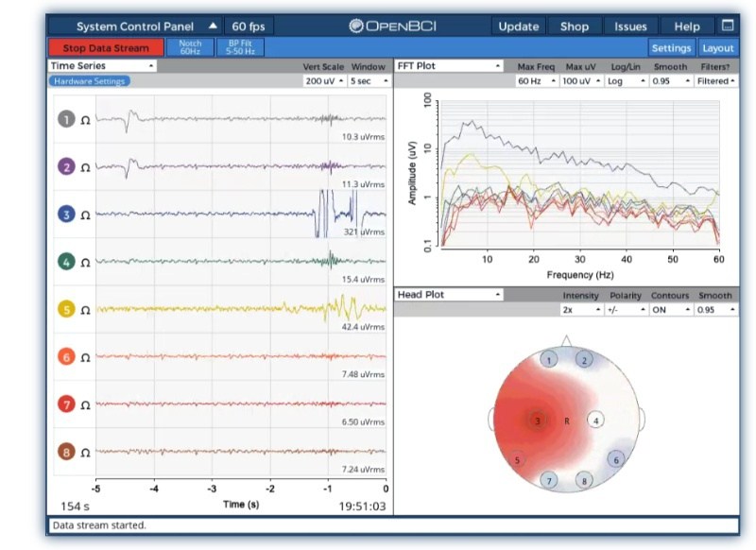Toggle channel 1 numbered circle button

coord(66,120)
